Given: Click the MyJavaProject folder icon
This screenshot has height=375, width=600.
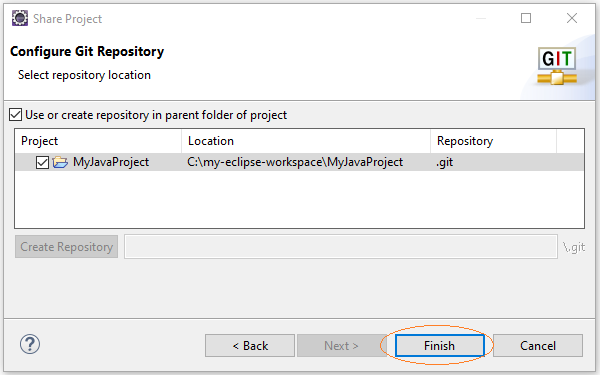Looking at the screenshot, I should (60, 162).
